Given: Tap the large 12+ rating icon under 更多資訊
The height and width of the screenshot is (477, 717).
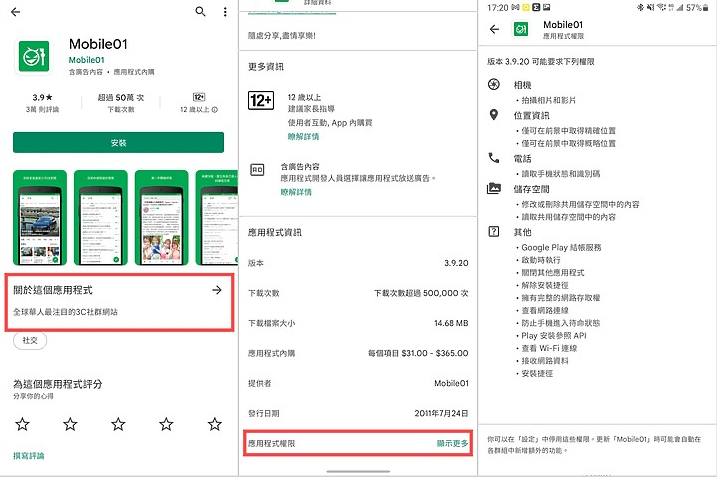Looking at the screenshot, I should pos(261,100).
